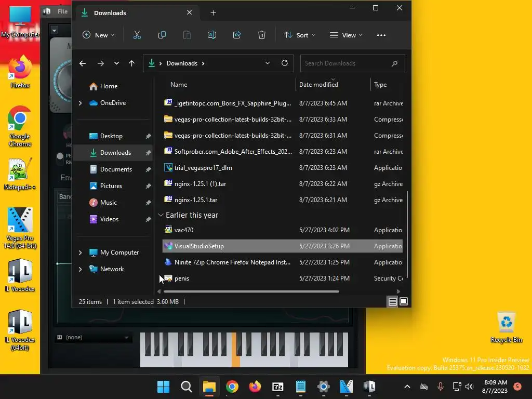This screenshot has height=399, width=532.
Task: Open the New item dropdown
Action: point(99,35)
